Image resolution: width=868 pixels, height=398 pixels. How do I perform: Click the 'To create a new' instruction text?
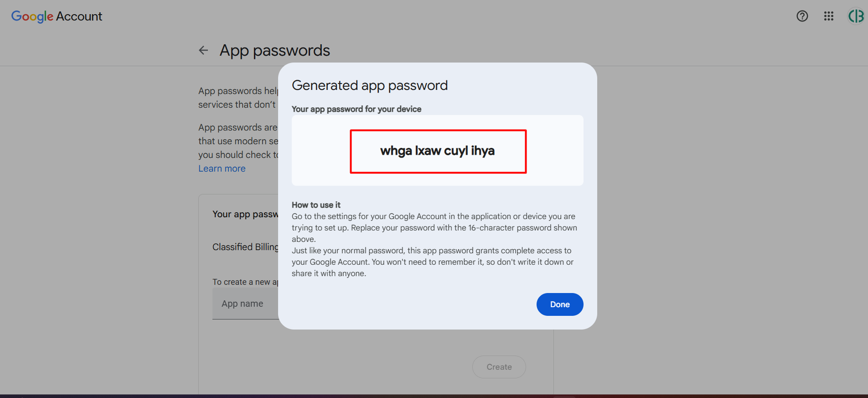tap(245, 282)
